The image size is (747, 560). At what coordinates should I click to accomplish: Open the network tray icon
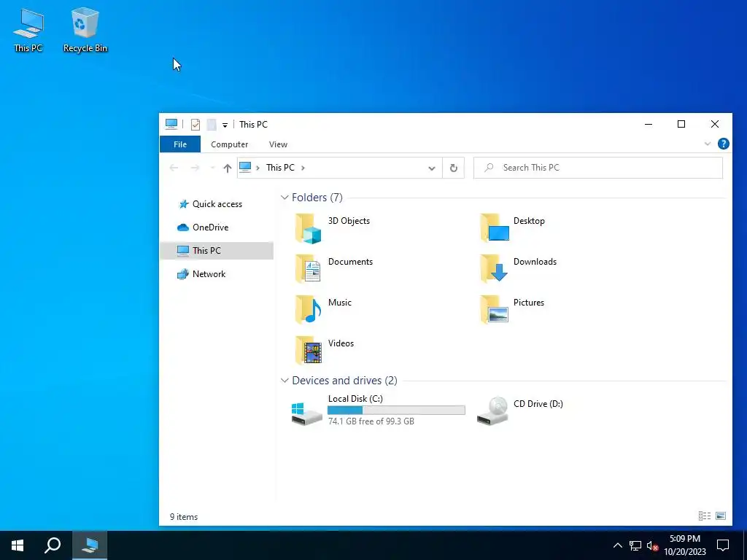coord(635,545)
